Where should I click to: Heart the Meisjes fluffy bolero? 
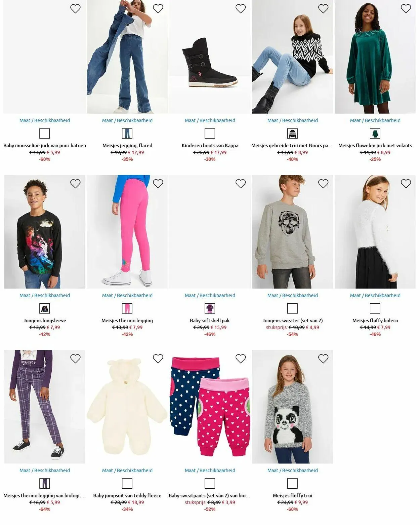406,184
